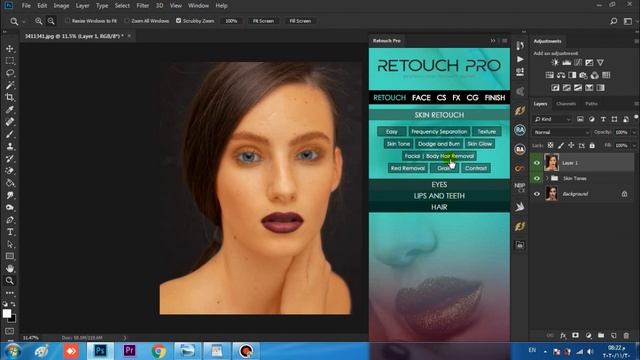Image resolution: width=640 pixels, height=360 pixels.
Task: Hide the Skin Tones group visibility
Action: [537, 178]
